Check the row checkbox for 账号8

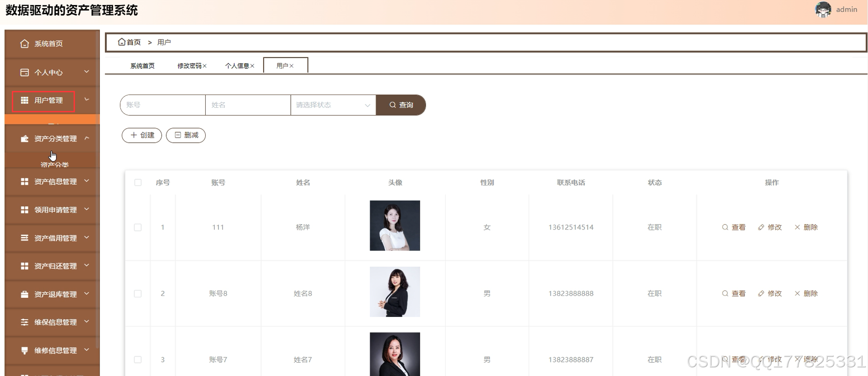(138, 294)
